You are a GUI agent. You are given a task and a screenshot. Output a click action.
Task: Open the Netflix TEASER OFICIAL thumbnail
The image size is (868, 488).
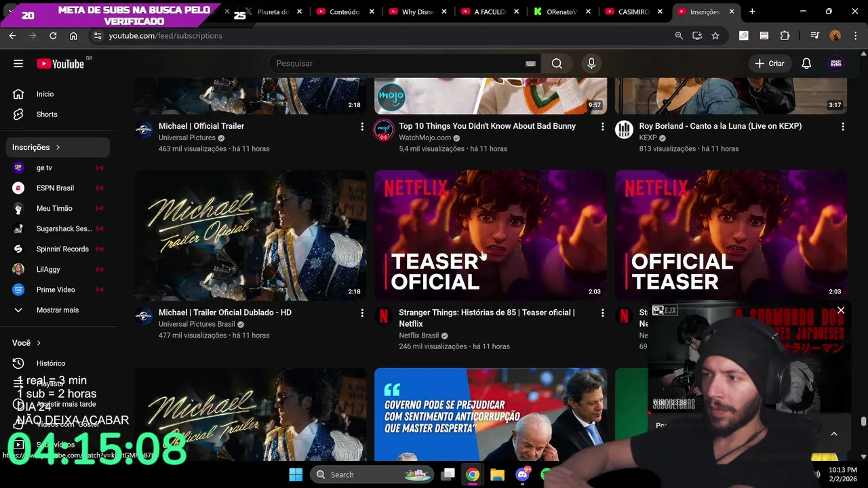point(490,235)
